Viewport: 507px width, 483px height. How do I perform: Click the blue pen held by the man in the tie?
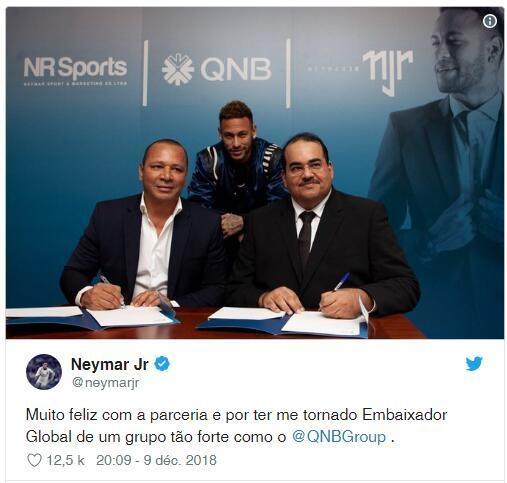pos(341,283)
